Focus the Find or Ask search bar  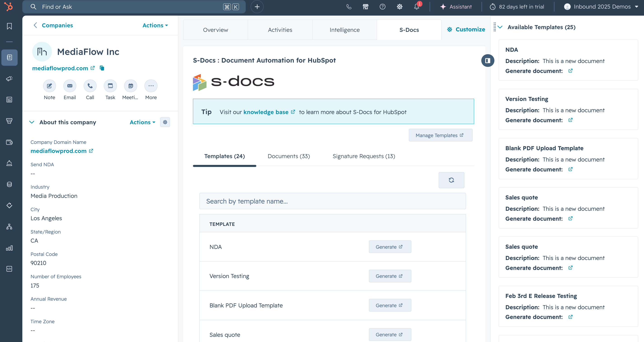tap(134, 7)
